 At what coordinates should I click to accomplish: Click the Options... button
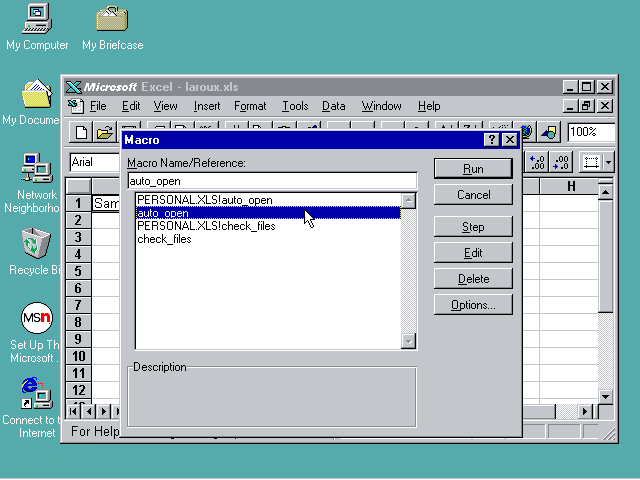[x=473, y=305]
